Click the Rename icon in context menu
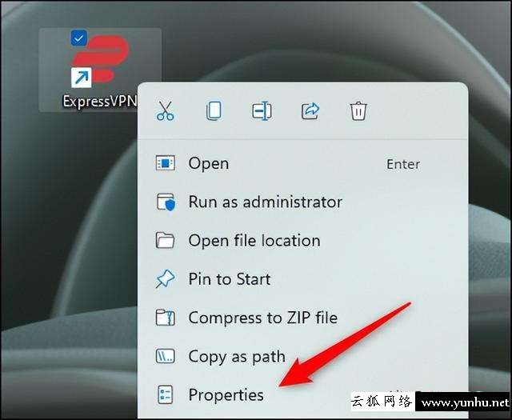 (262, 111)
